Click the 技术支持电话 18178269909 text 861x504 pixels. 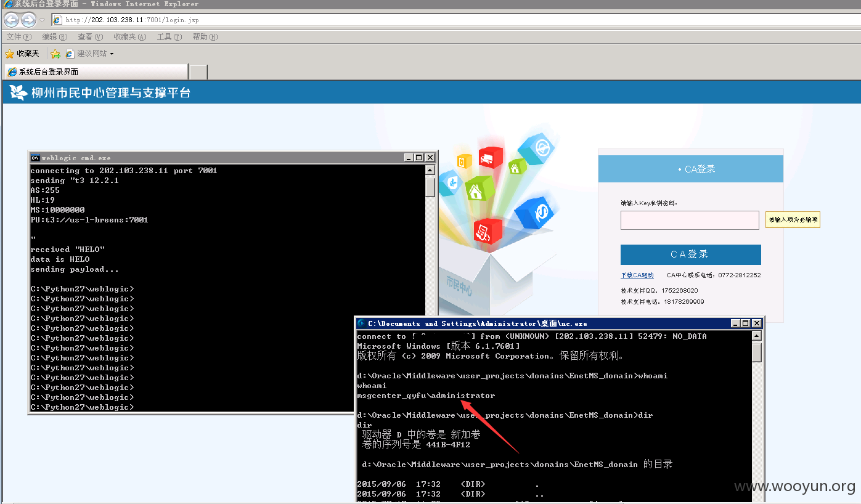point(663,302)
